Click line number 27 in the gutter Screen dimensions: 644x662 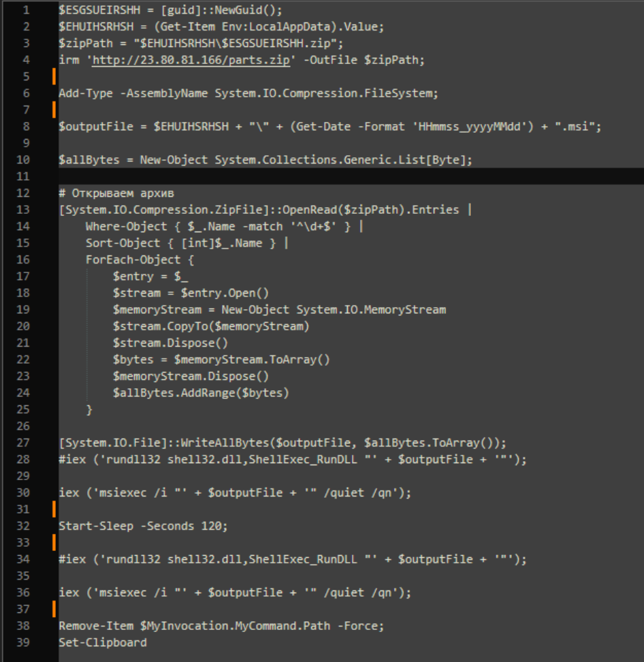coord(22,443)
